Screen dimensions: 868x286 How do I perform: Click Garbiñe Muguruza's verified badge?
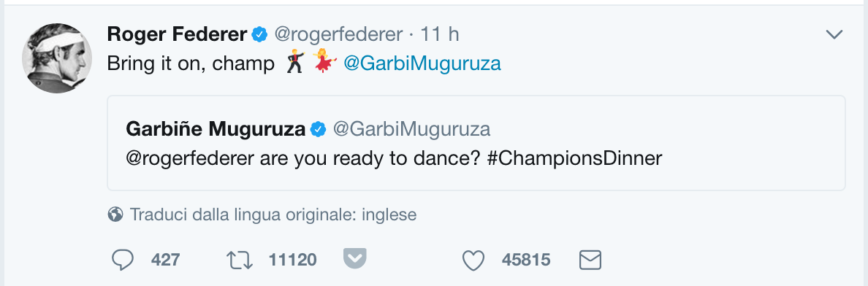point(318,129)
